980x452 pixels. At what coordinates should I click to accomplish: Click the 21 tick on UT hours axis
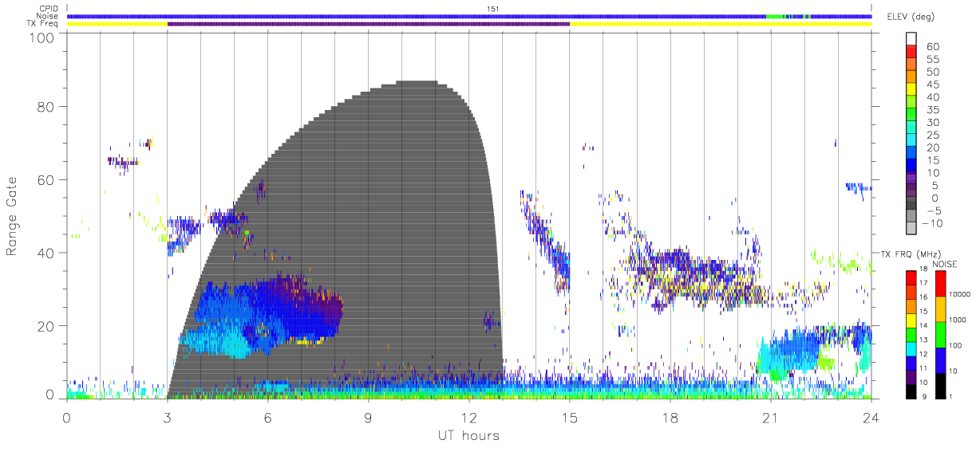[771, 416]
